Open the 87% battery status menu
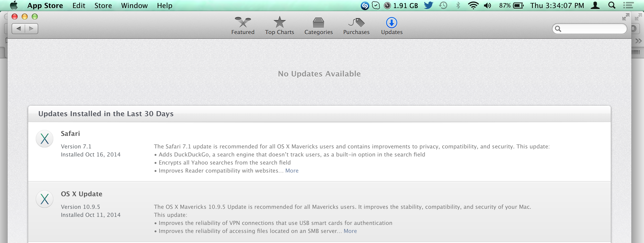Screen dimensions: 644x243 coord(511,6)
